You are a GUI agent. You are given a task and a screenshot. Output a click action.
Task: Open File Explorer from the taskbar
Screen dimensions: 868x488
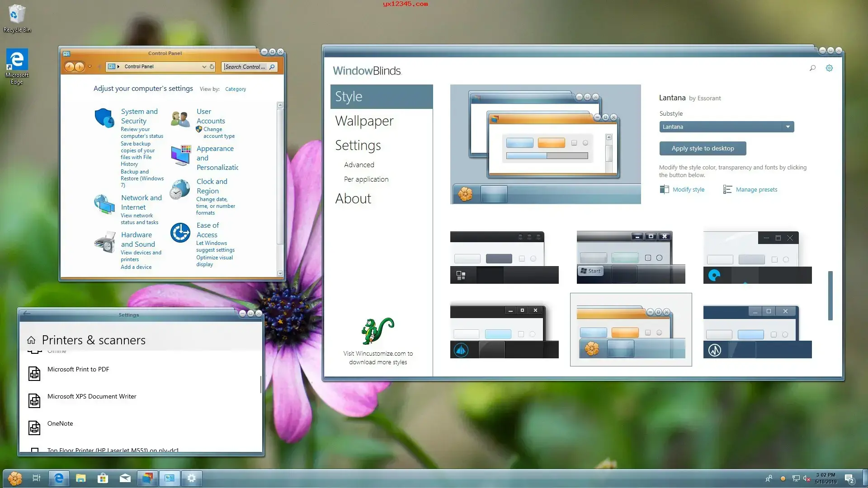pos(81,478)
